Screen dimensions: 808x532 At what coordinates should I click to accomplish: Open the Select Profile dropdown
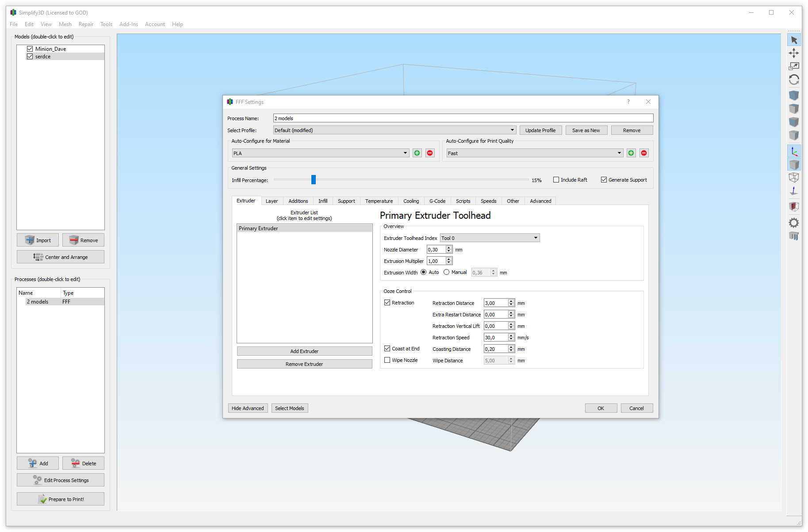coord(394,130)
